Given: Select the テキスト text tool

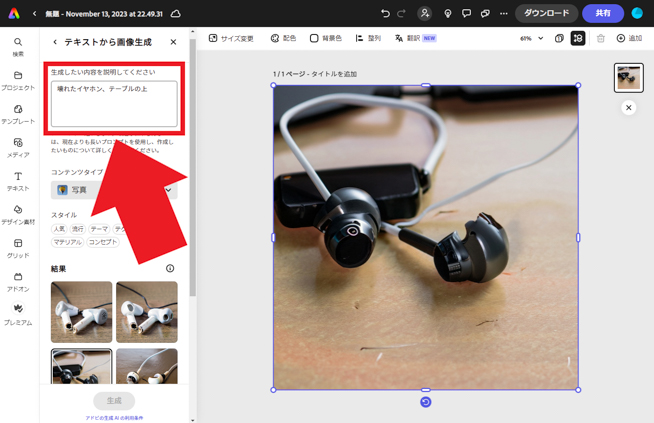Looking at the screenshot, I should [x=18, y=181].
